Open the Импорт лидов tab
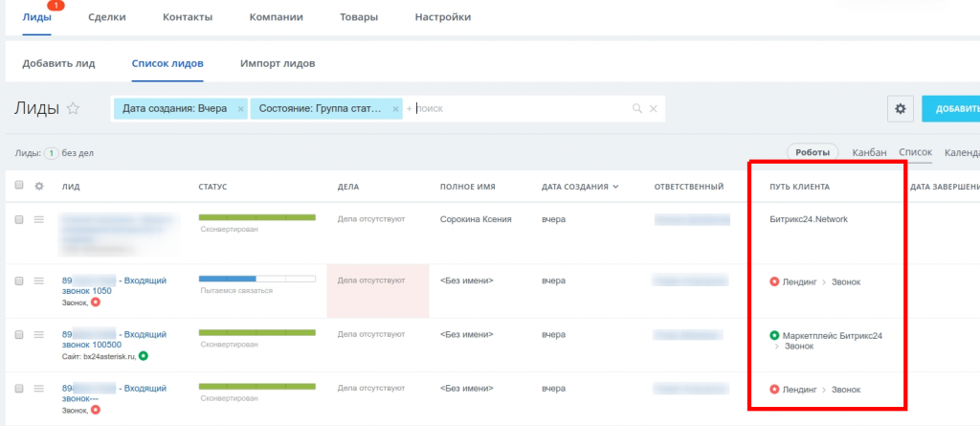This screenshot has height=426, width=980. (278, 64)
